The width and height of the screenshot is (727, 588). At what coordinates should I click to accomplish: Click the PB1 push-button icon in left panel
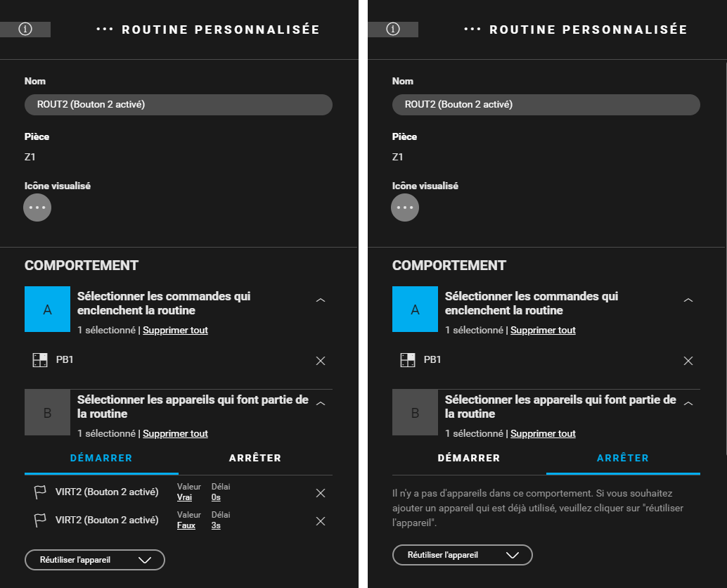[x=40, y=360]
